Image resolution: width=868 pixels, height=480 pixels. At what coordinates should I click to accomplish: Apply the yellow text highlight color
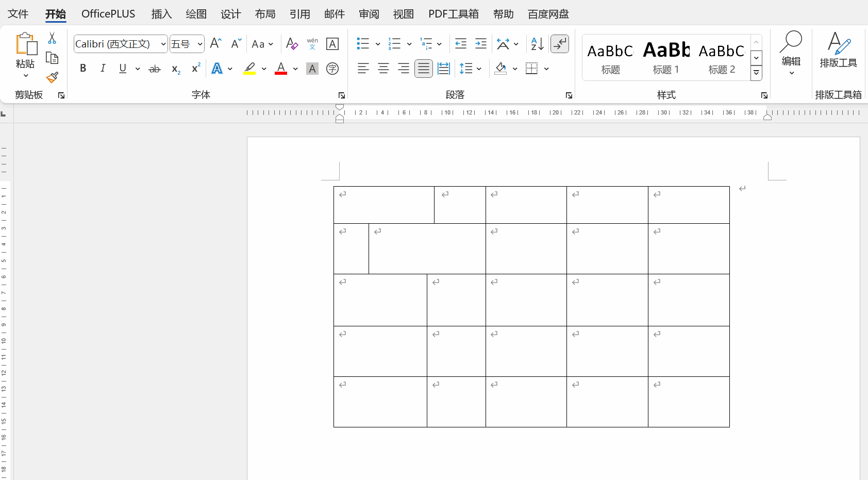pyautogui.click(x=249, y=69)
